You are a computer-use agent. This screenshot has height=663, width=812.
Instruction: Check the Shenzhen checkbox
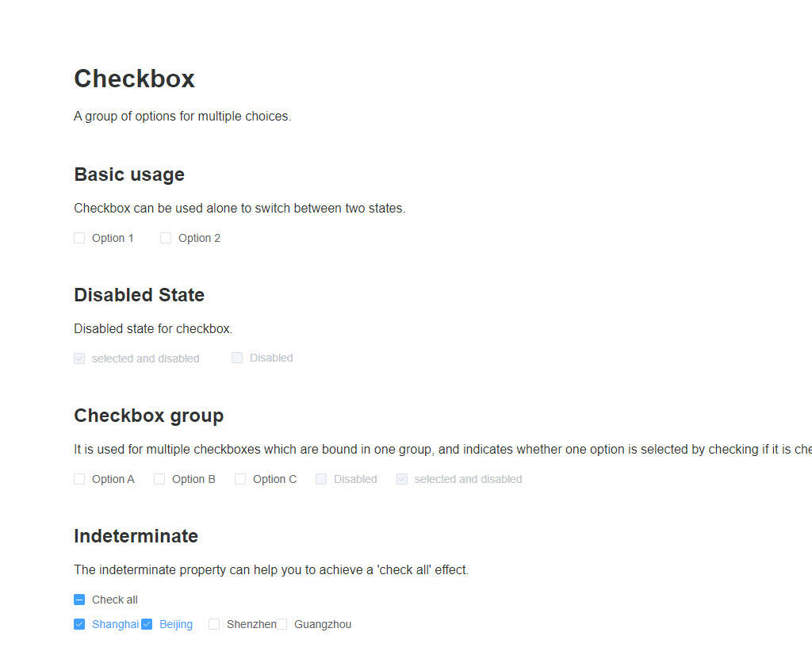click(214, 624)
